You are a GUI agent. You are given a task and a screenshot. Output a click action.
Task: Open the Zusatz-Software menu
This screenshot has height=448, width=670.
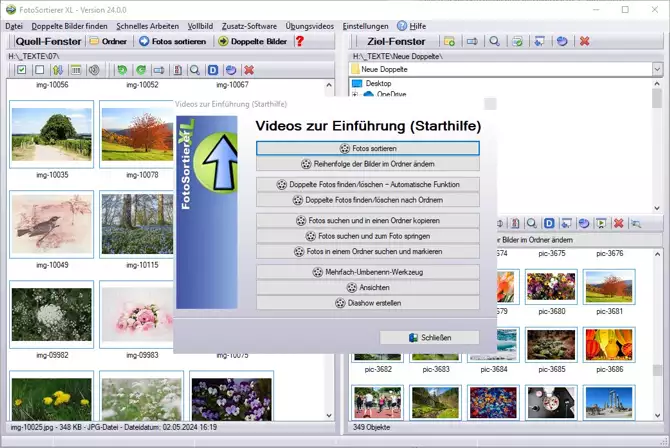(251, 25)
